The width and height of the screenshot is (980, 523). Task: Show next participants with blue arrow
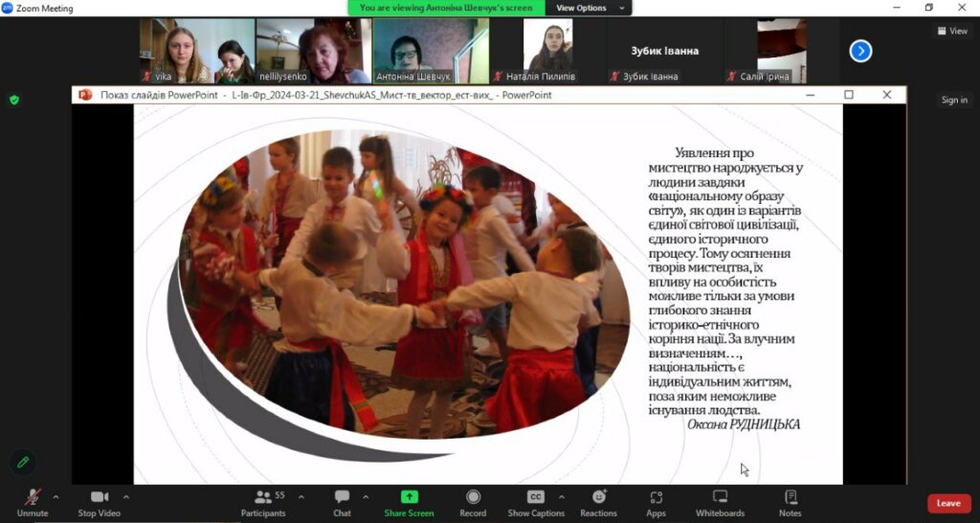click(860, 51)
